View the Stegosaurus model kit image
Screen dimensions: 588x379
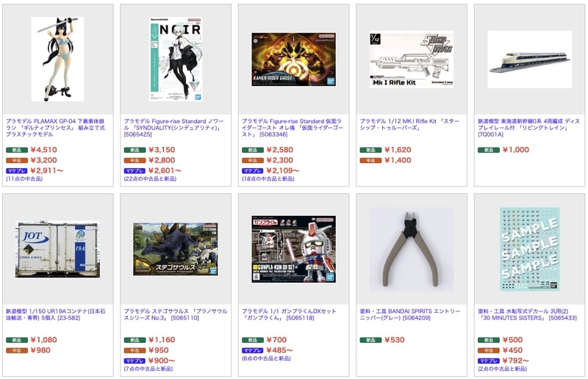[176, 249]
